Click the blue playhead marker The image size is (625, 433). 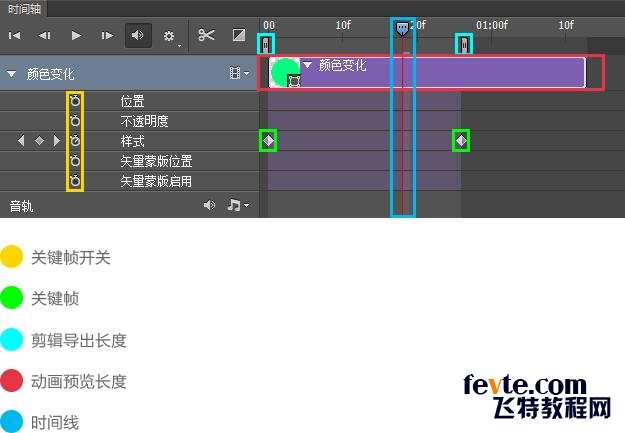click(x=402, y=29)
